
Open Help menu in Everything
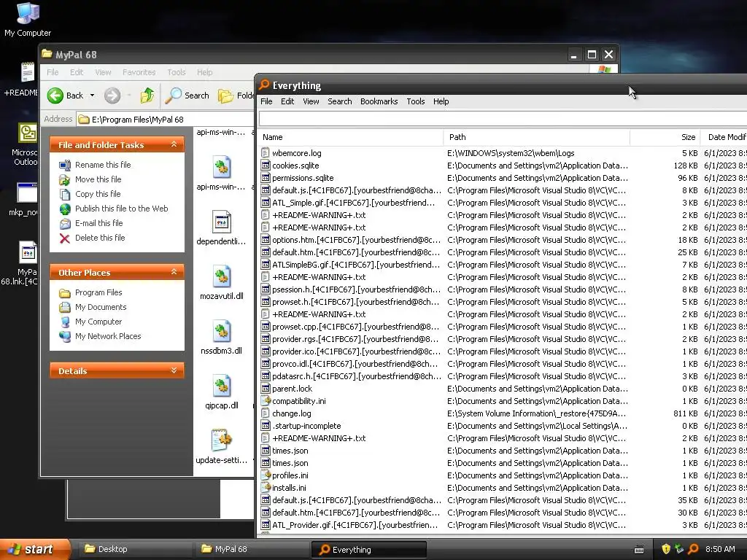[x=441, y=101]
